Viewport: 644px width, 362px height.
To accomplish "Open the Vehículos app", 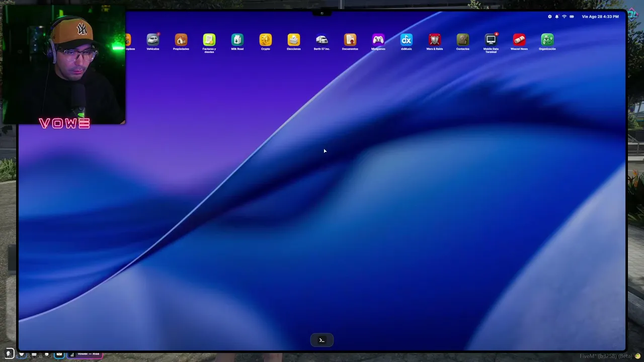I will click(x=153, y=40).
